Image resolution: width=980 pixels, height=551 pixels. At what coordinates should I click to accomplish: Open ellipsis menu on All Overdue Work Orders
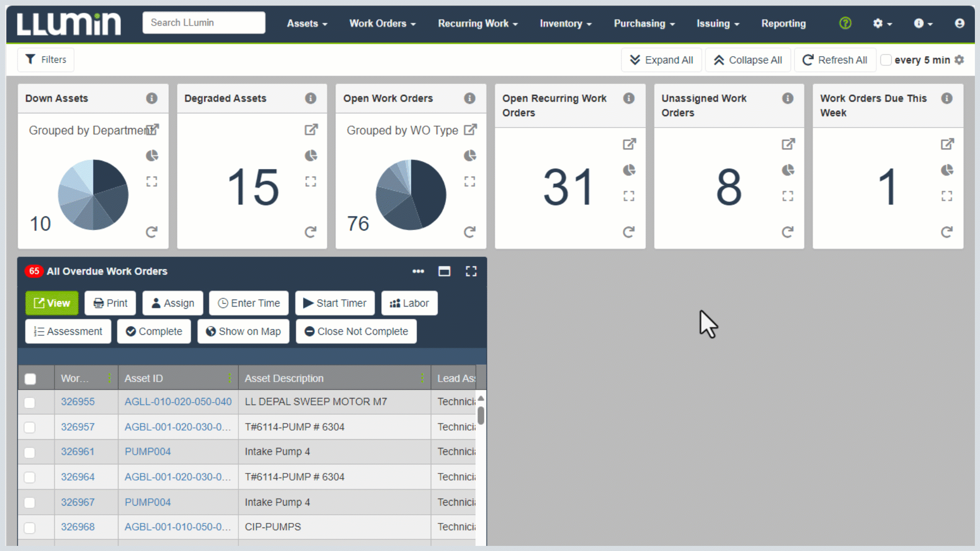(418, 271)
